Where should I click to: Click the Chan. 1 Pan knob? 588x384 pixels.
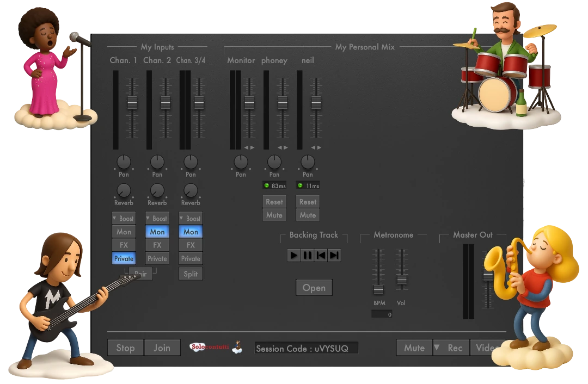coord(124,162)
